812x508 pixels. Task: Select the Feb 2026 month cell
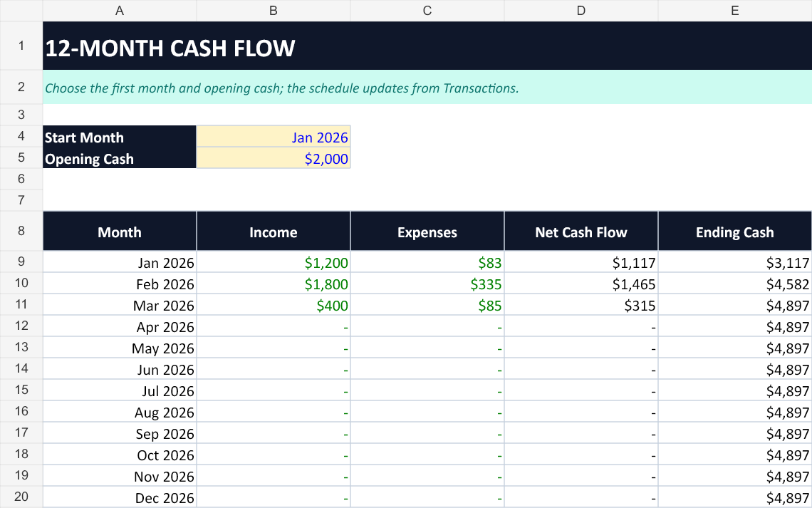120,284
